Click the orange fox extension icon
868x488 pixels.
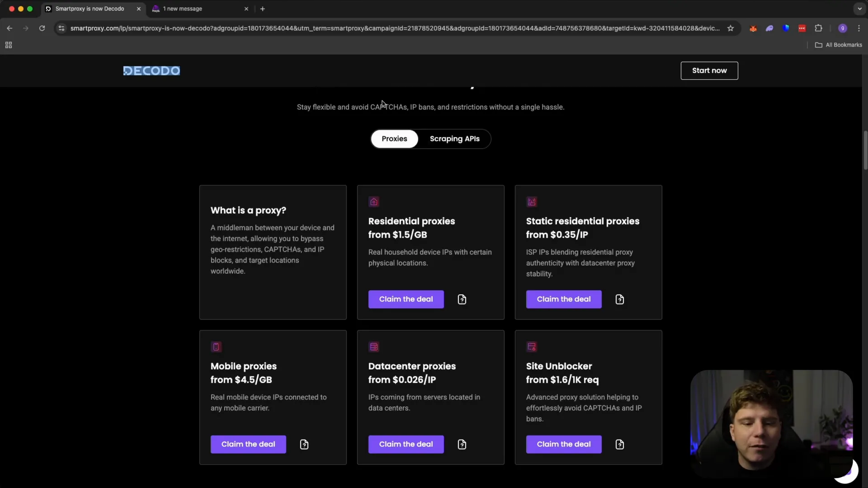[753, 28]
